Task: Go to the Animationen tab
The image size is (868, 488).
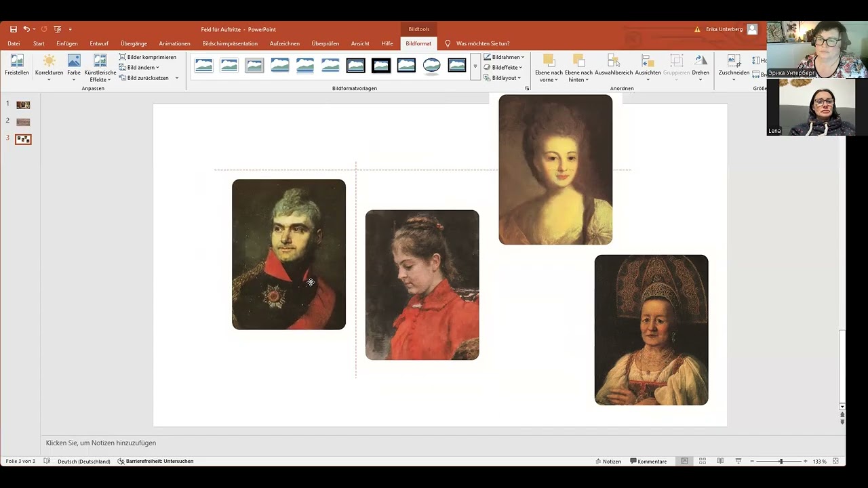Action: click(174, 43)
